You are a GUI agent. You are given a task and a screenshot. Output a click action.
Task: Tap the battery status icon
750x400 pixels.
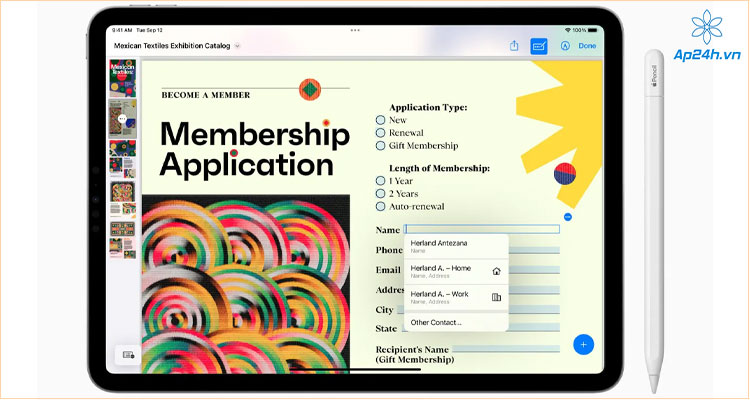pos(593,30)
